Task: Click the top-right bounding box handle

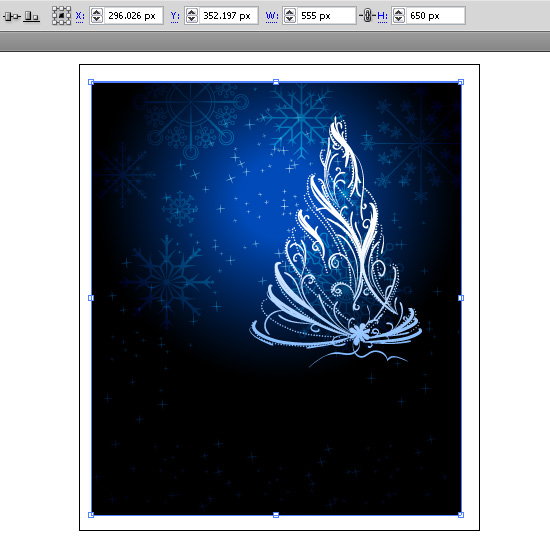Action: tap(461, 82)
